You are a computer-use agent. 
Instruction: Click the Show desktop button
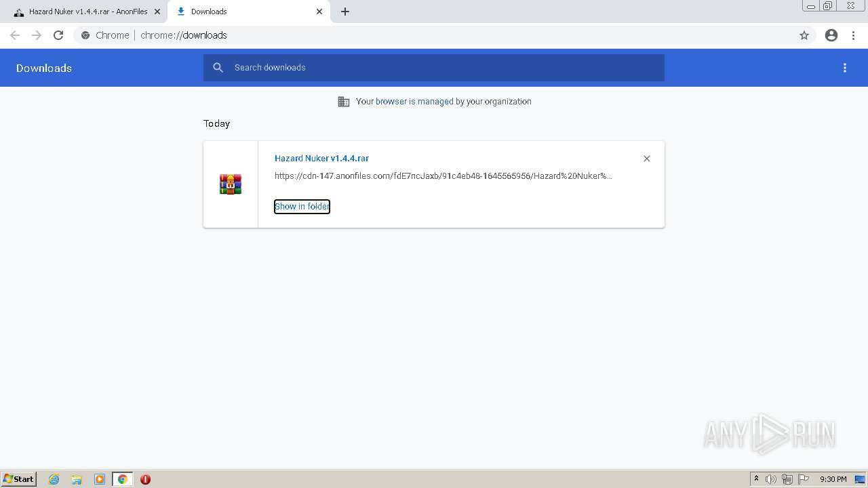click(860, 479)
